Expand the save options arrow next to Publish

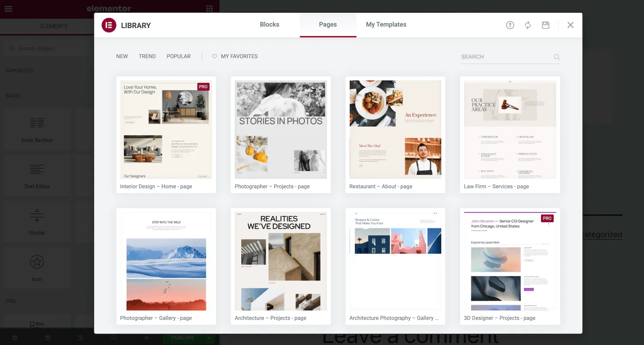click(x=209, y=338)
